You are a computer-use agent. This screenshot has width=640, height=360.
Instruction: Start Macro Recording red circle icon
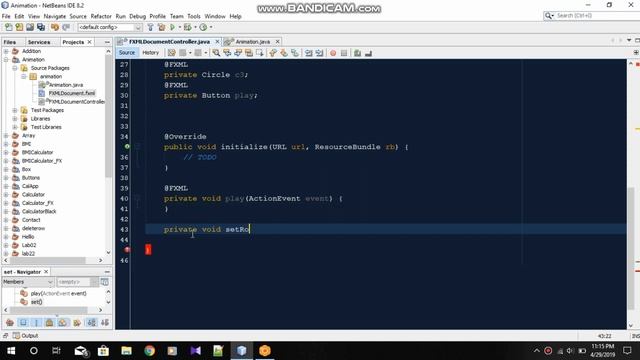click(x=333, y=53)
